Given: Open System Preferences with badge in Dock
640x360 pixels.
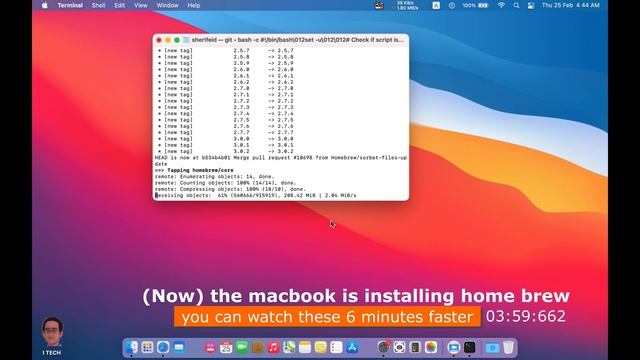Looking at the screenshot, I should click(383, 347).
